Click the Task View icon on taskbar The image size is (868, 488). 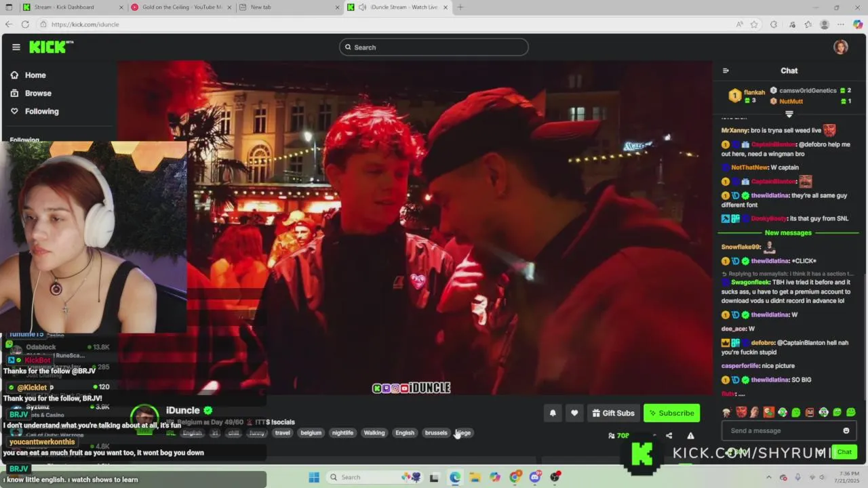[434, 477]
